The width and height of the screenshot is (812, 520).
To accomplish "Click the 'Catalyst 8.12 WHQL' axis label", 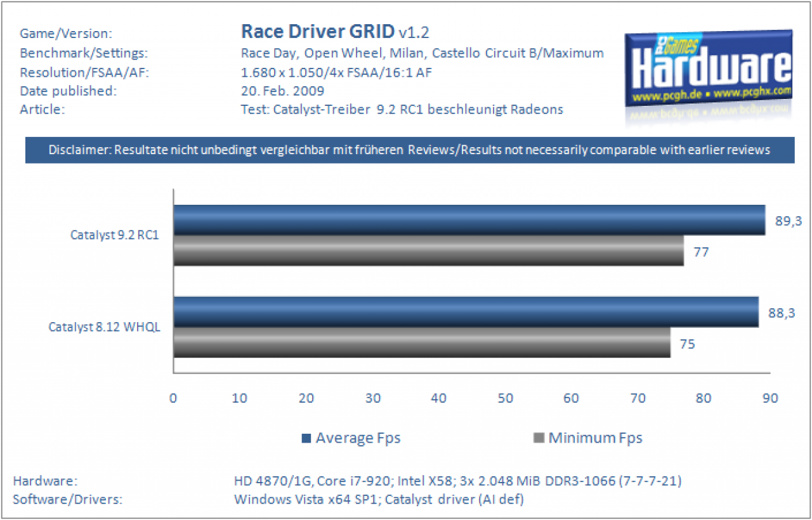I will point(105,327).
